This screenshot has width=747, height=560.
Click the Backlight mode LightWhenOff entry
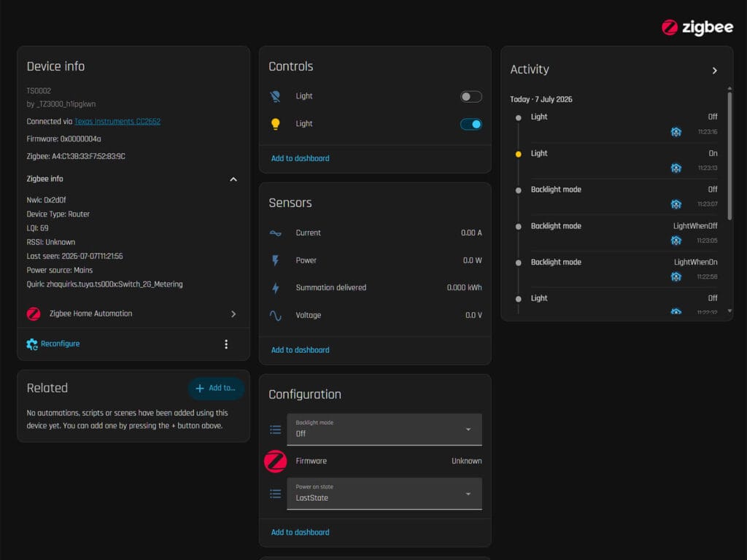(617, 233)
